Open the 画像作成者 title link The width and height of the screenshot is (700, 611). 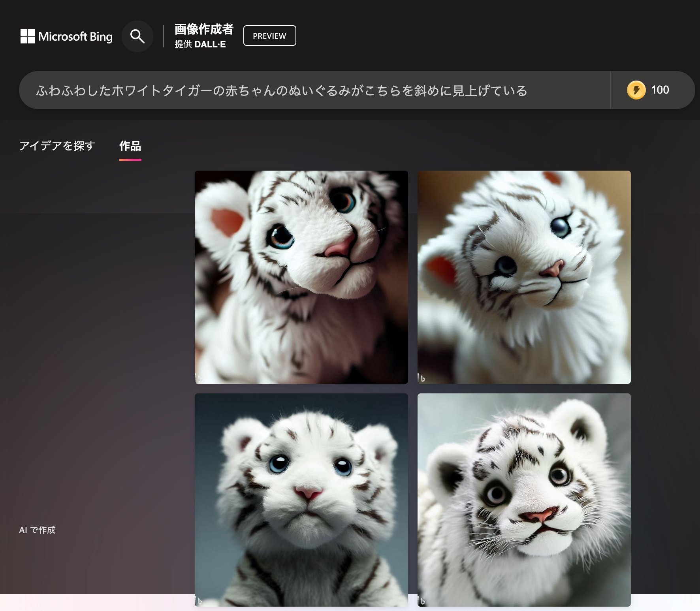204,29
